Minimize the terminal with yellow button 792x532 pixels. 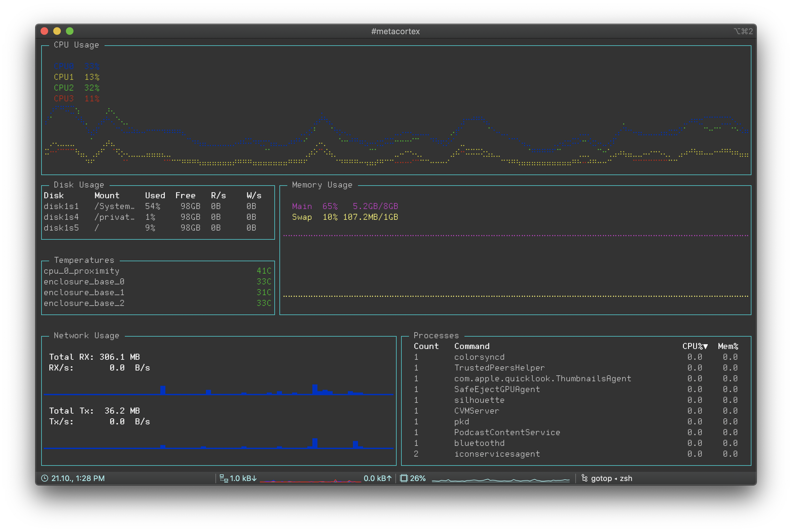(57, 31)
